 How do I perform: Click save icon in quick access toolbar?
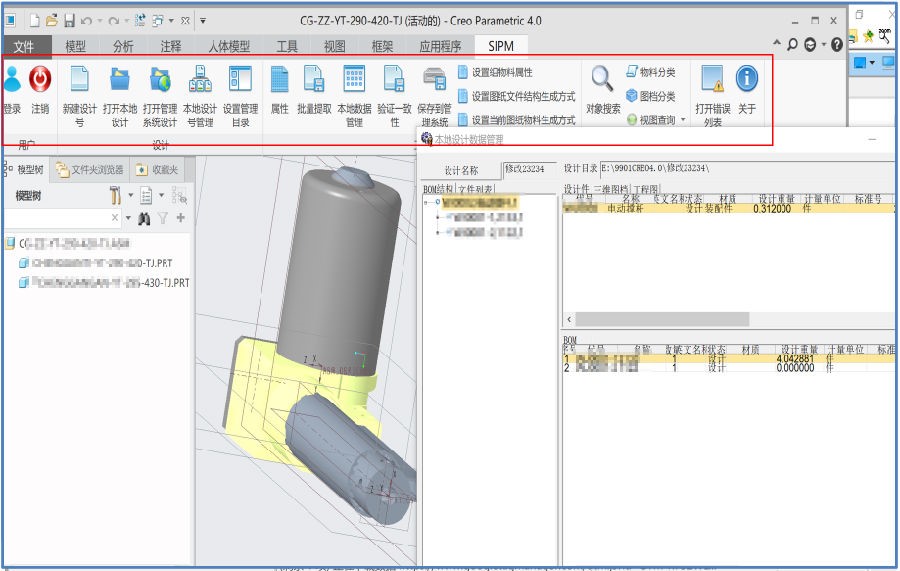pos(69,20)
